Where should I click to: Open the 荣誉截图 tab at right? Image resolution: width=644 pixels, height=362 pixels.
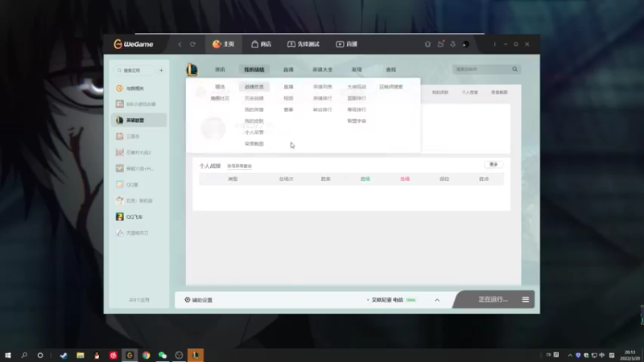coord(499,93)
